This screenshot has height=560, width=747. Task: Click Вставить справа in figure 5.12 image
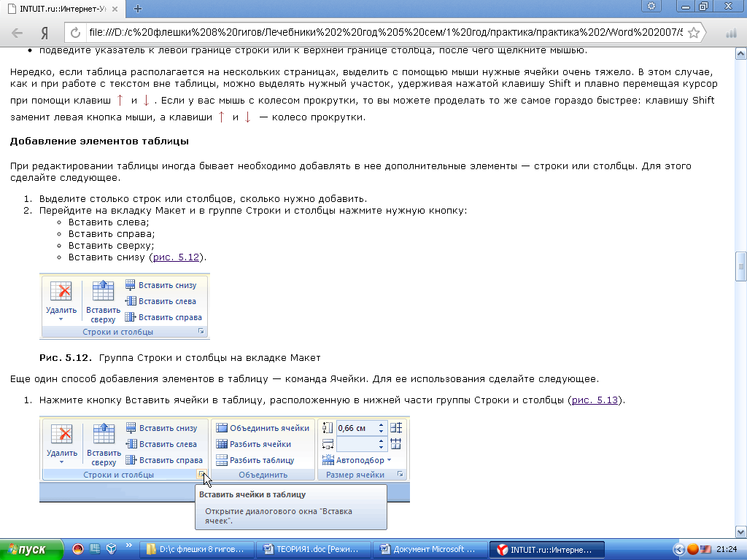pos(163,317)
